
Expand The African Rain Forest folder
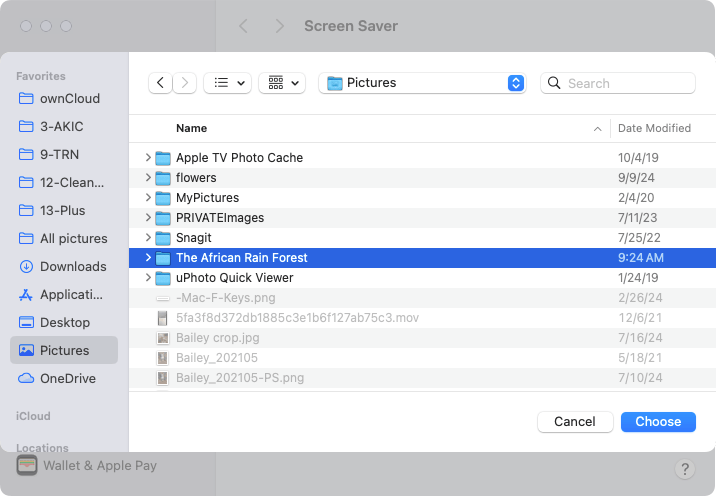pyautogui.click(x=147, y=258)
